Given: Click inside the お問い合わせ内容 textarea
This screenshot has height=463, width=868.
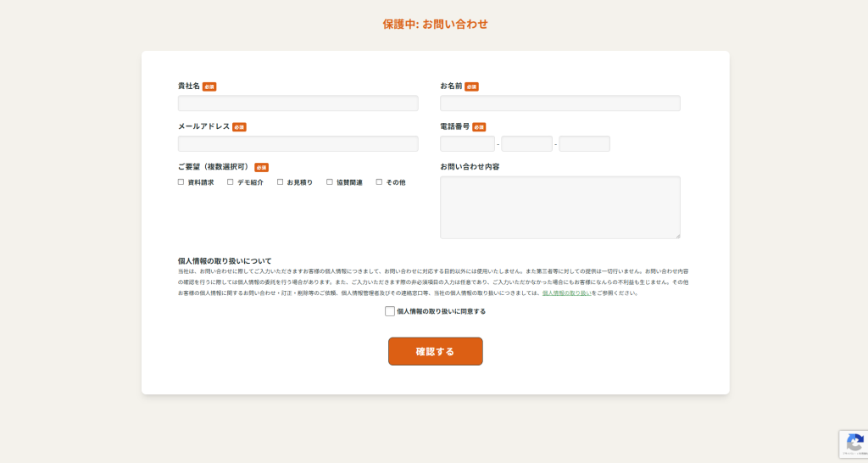Looking at the screenshot, I should tap(559, 207).
